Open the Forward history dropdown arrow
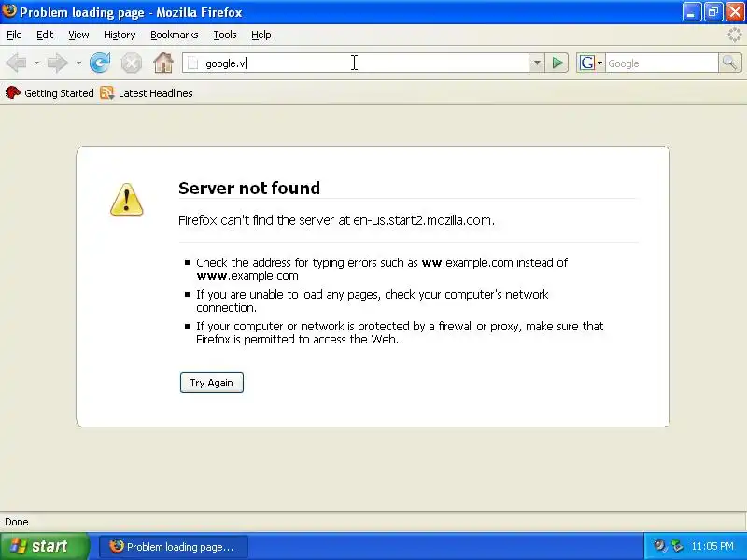Image resolution: width=747 pixels, height=560 pixels. click(x=78, y=63)
